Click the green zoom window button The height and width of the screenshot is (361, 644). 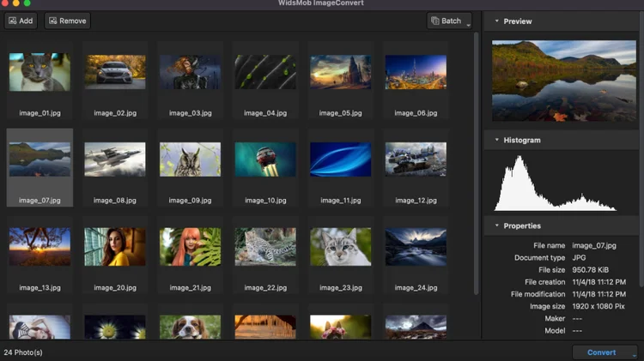tap(27, 3)
